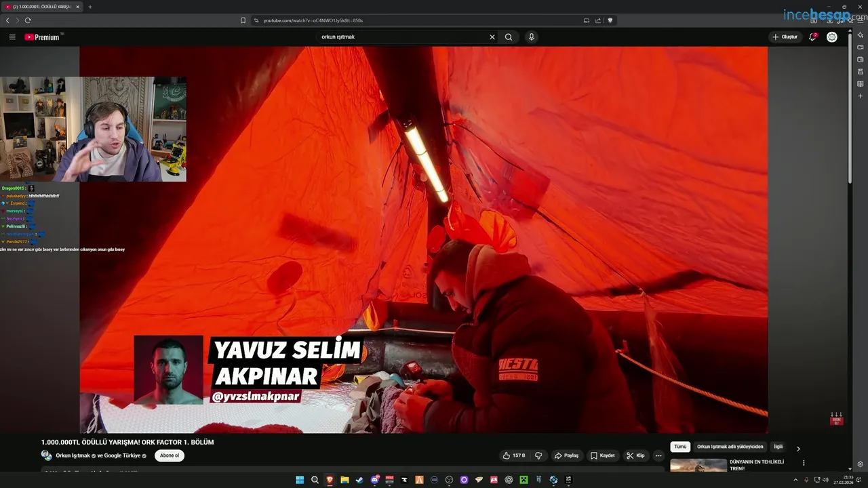Image resolution: width=868 pixels, height=488 pixels.
Task: Select the ORK FACTOR video browser tab
Action: [42, 7]
